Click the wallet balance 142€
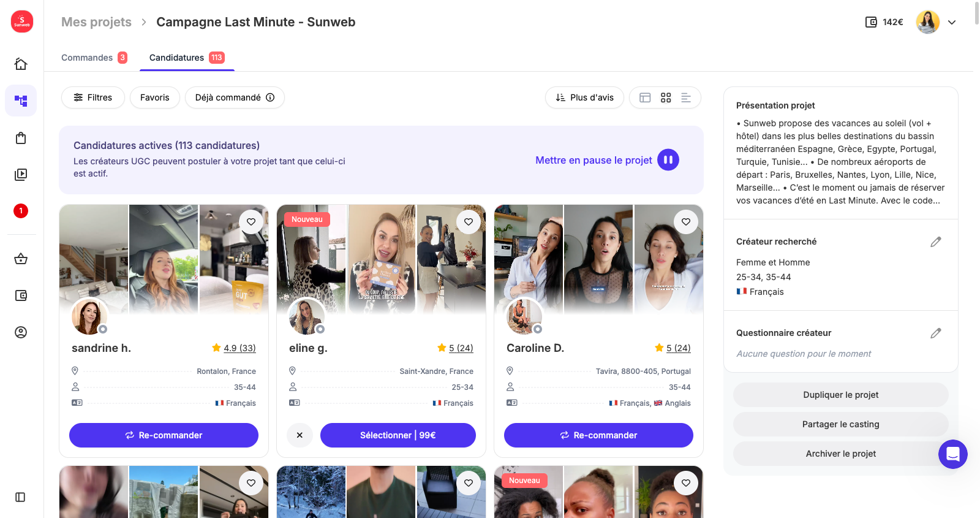Screen dimensions: 980x518 coord(884,22)
